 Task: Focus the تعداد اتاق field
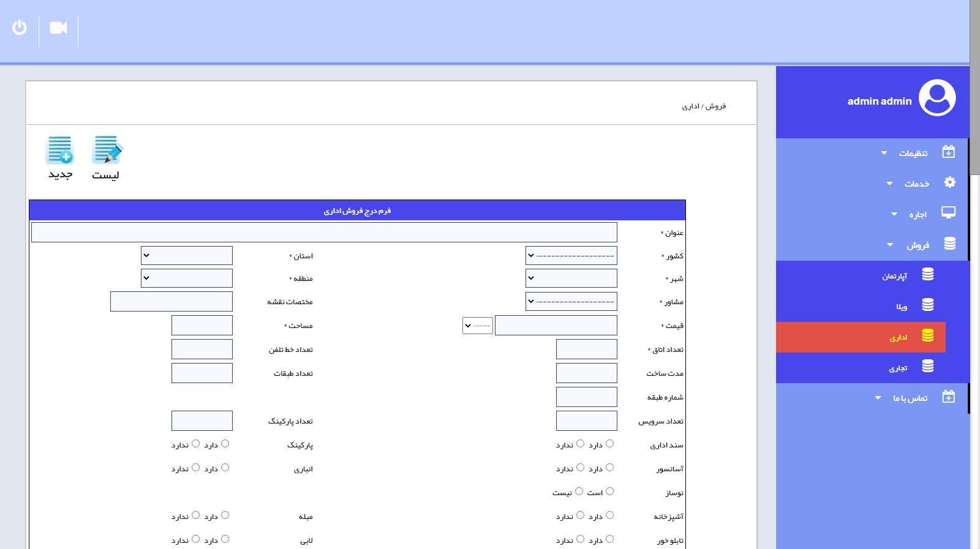(x=587, y=349)
